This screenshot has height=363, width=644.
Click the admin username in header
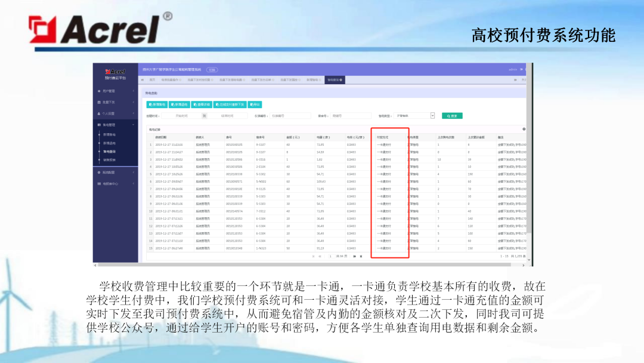(513, 69)
